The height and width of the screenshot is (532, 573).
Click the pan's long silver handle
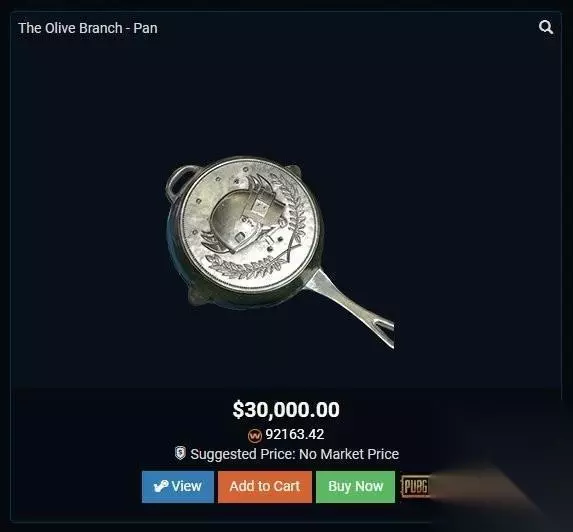351,309
